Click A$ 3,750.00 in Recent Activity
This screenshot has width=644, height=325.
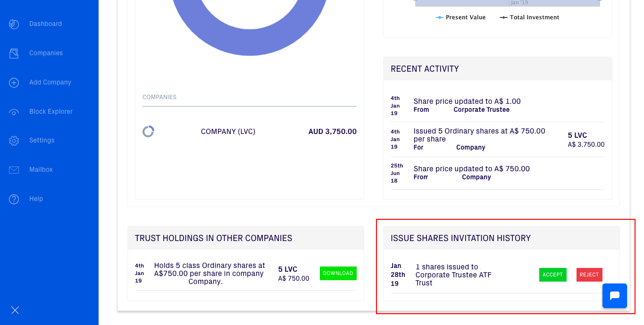click(x=586, y=145)
